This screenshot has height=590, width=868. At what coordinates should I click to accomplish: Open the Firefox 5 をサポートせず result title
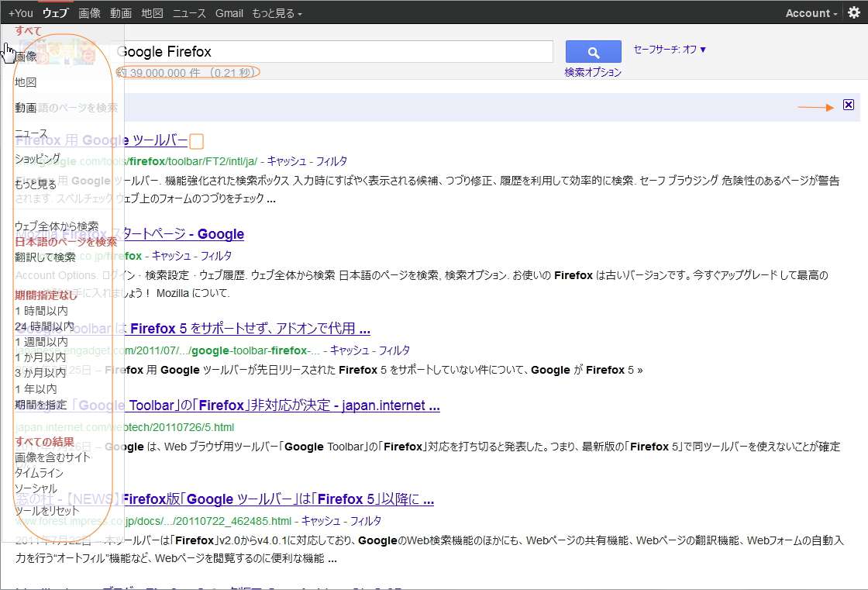tap(193, 329)
